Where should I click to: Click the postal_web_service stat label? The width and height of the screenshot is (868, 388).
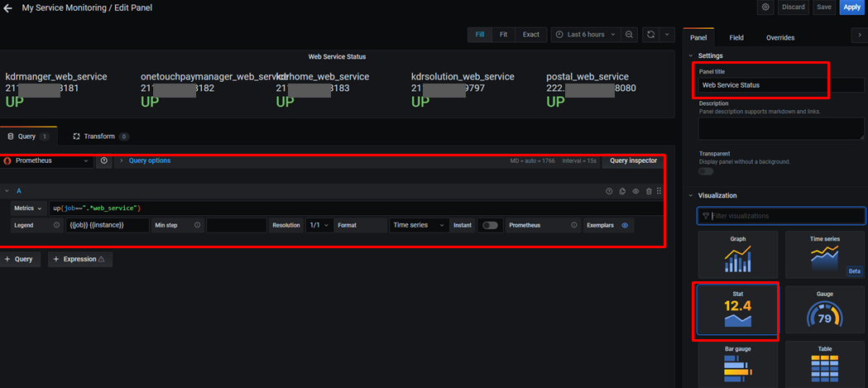[587, 76]
